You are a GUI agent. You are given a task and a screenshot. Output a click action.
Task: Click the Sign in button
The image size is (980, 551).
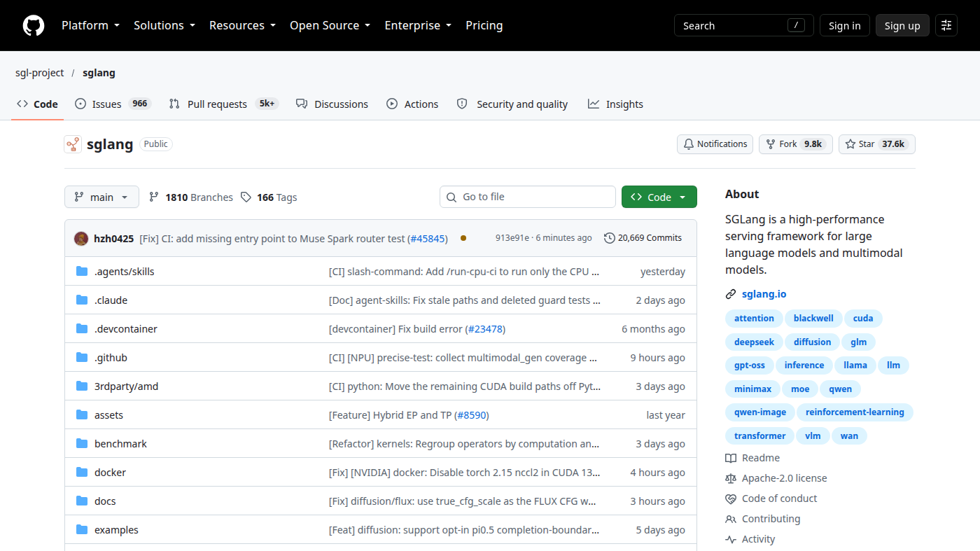tap(845, 25)
